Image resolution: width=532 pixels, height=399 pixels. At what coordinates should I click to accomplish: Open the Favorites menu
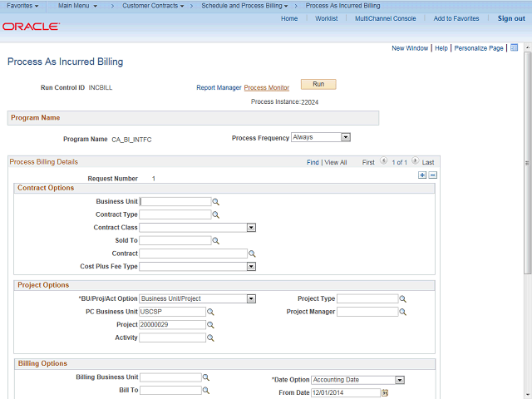(24, 6)
